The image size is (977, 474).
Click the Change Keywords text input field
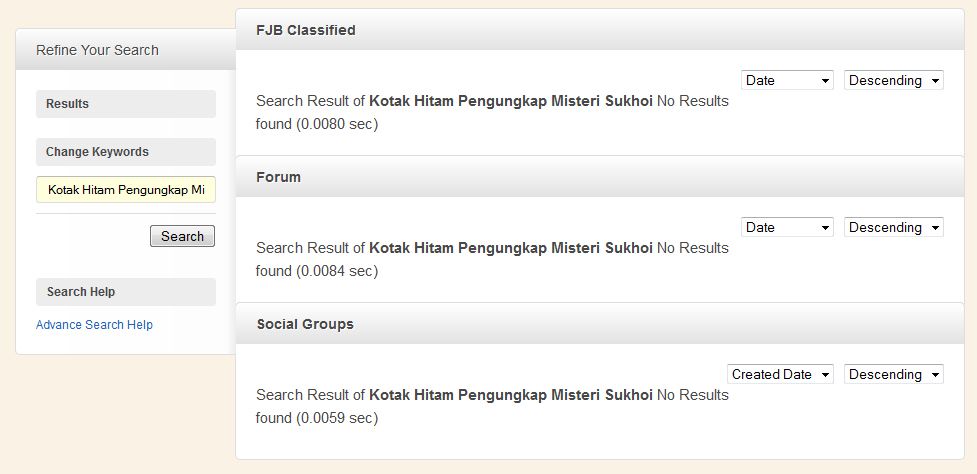126,189
